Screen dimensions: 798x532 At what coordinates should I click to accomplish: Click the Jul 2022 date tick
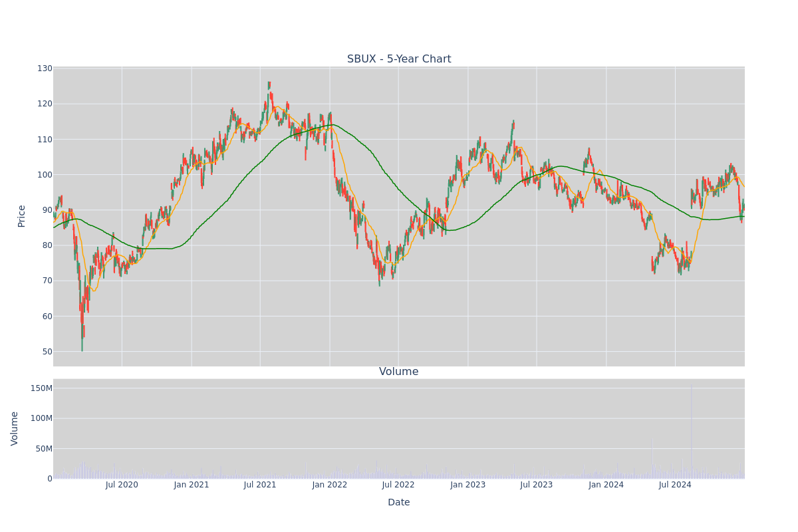398,485
